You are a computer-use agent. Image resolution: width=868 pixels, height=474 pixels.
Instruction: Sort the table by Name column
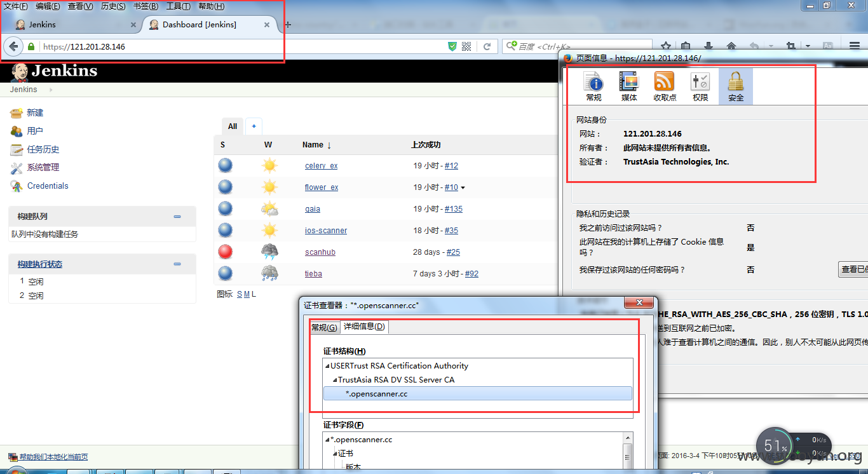[316, 145]
